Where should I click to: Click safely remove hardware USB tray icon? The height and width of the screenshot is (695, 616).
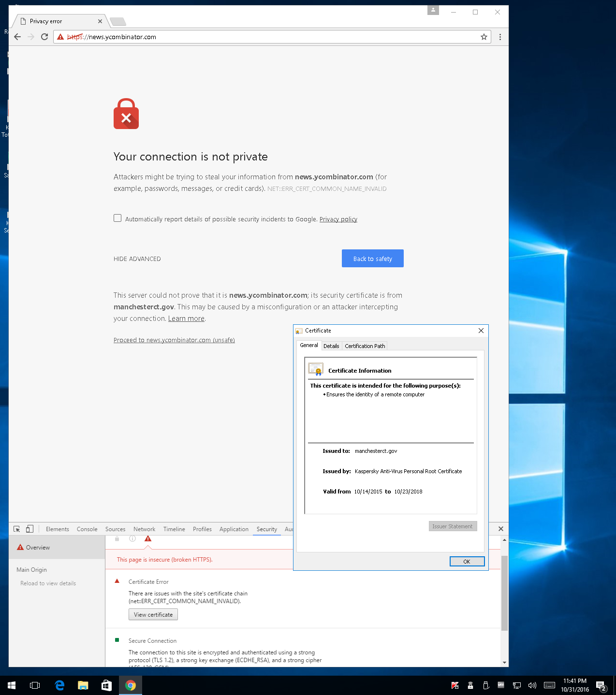[x=486, y=685]
